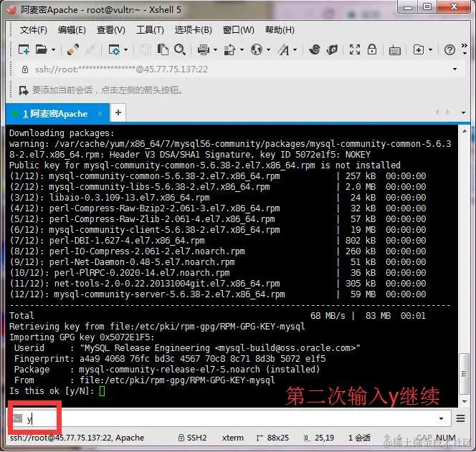Click the Xagent key icon
Screen dimensions: 476x452
332,49
